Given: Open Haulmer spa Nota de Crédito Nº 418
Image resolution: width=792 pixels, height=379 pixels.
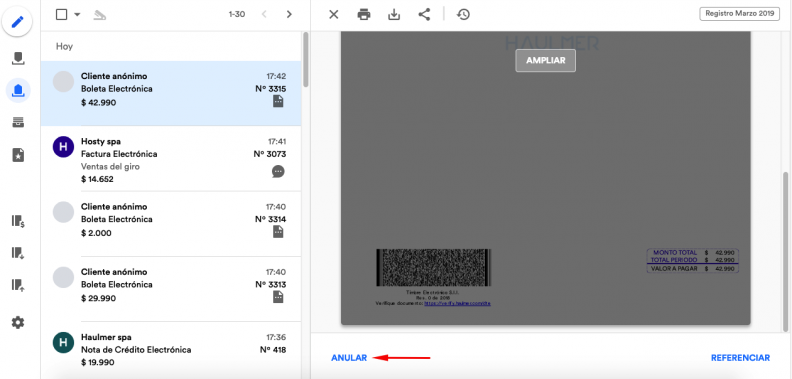Looking at the screenshot, I should click(x=171, y=350).
